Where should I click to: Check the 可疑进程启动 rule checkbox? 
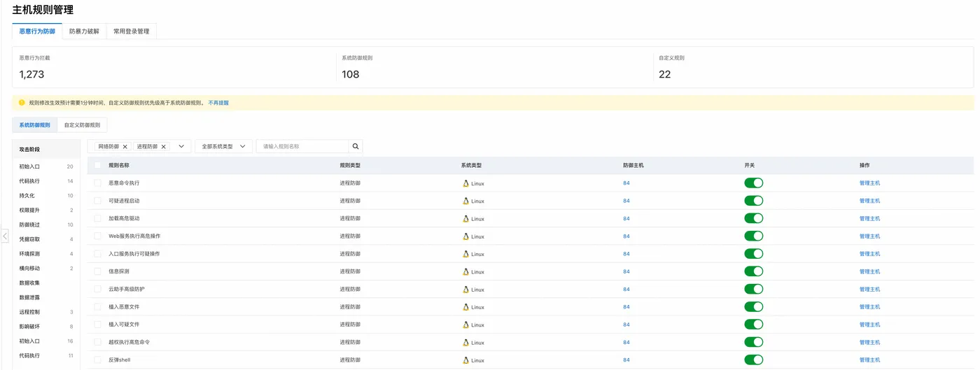tap(97, 201)
